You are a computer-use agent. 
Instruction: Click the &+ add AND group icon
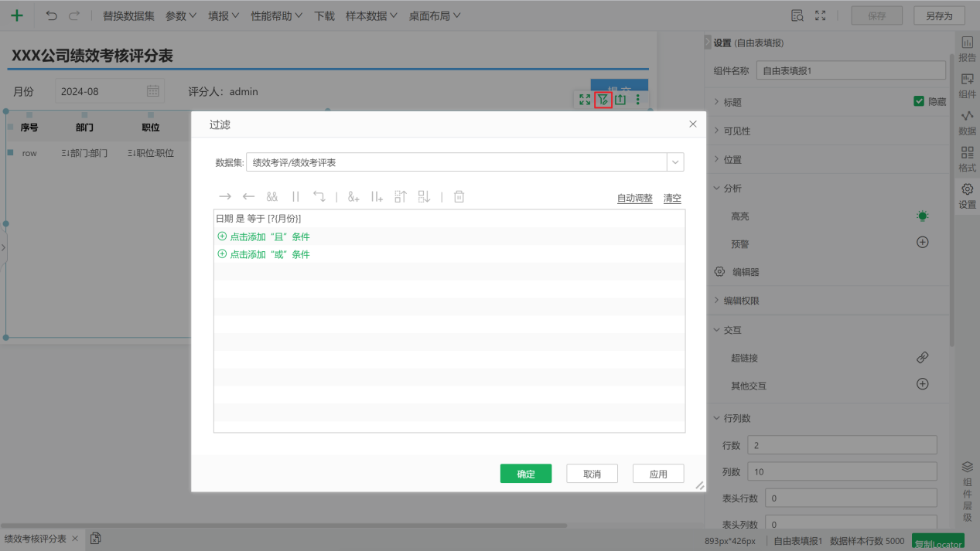pyautogui.click(x=353, y=197)
